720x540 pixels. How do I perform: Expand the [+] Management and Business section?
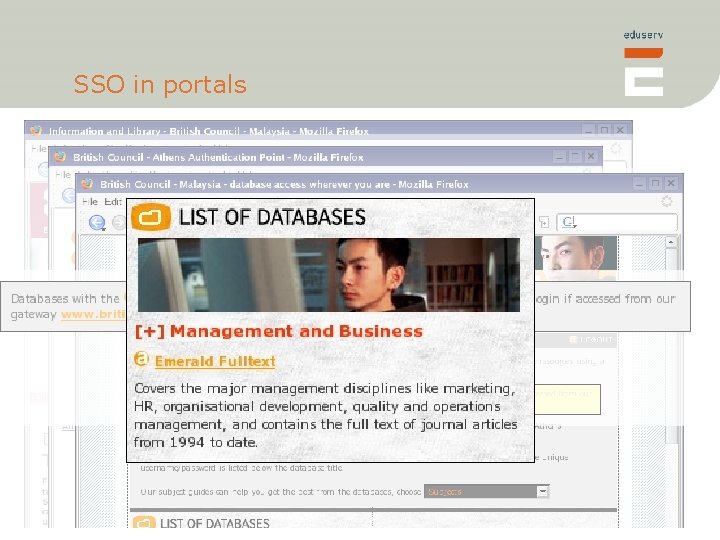point(279,331)
